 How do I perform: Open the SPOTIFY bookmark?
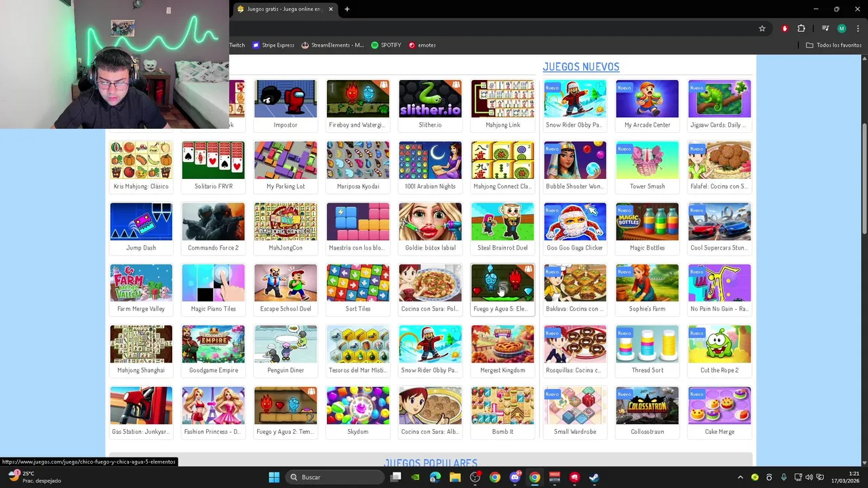tap(386, 45)
